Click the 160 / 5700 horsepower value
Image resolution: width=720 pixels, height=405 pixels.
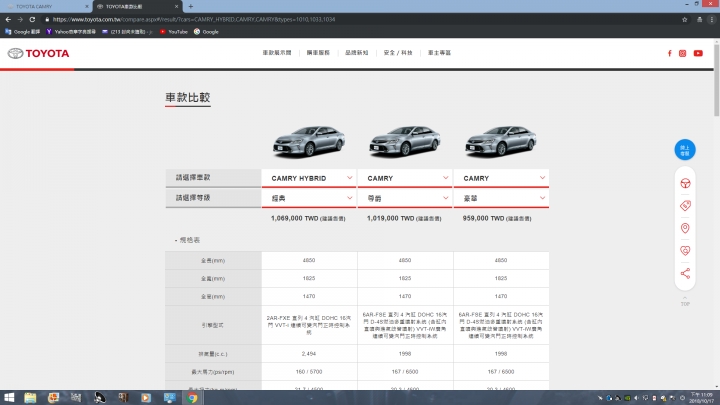click(309, 371)
